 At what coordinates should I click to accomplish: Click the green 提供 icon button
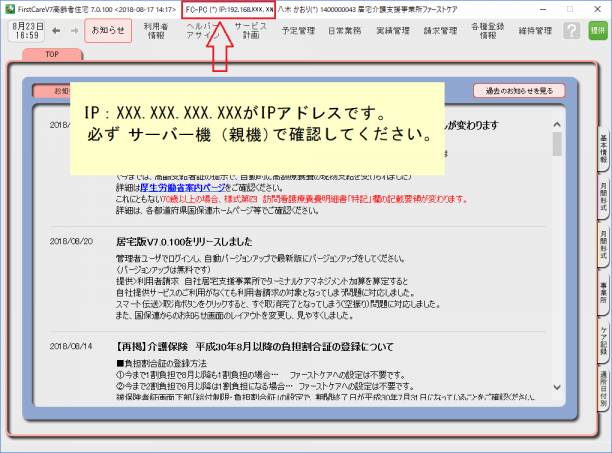(597, 31)
